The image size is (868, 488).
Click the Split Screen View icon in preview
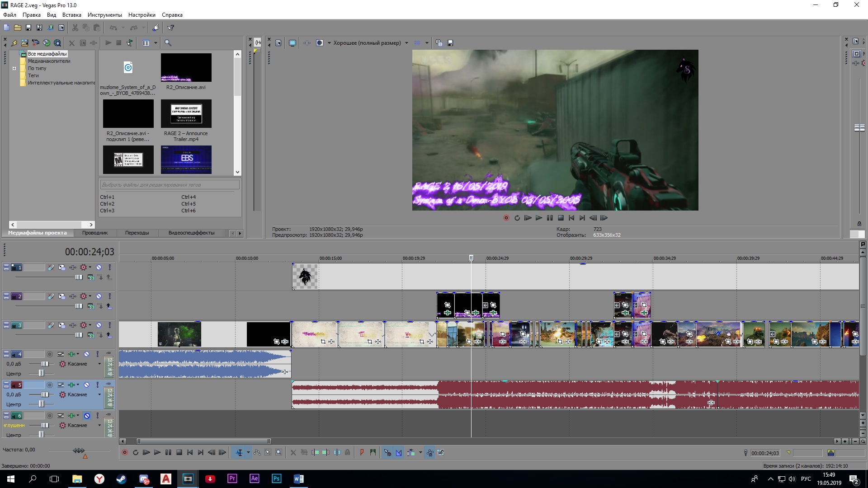pyautogui.click(x=320, y=43)
